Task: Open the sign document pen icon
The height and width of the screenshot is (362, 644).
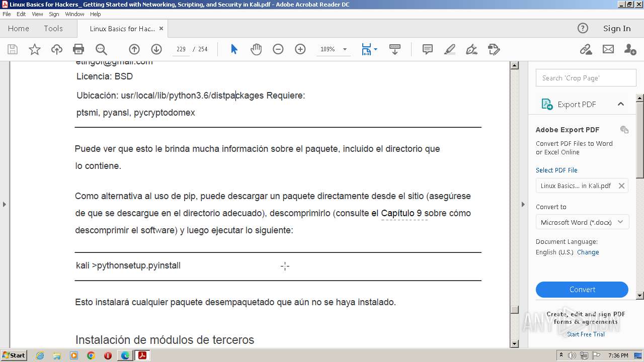Action: tap(472, 49)
